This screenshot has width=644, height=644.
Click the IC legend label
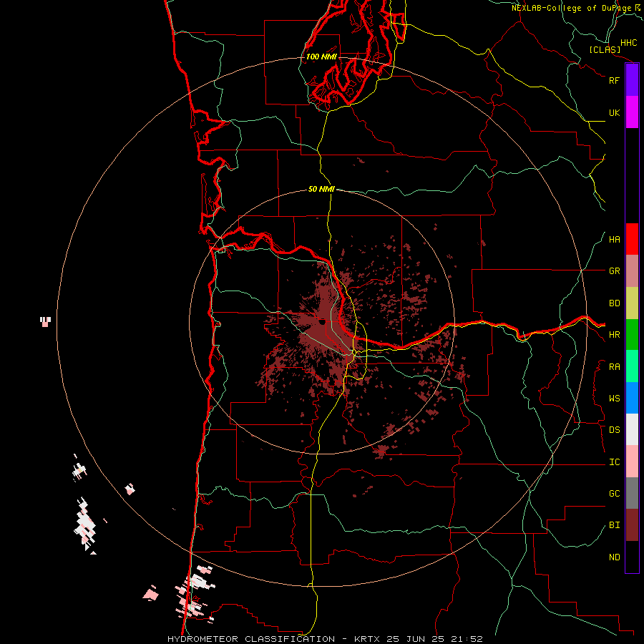click(x=614, y=462)
